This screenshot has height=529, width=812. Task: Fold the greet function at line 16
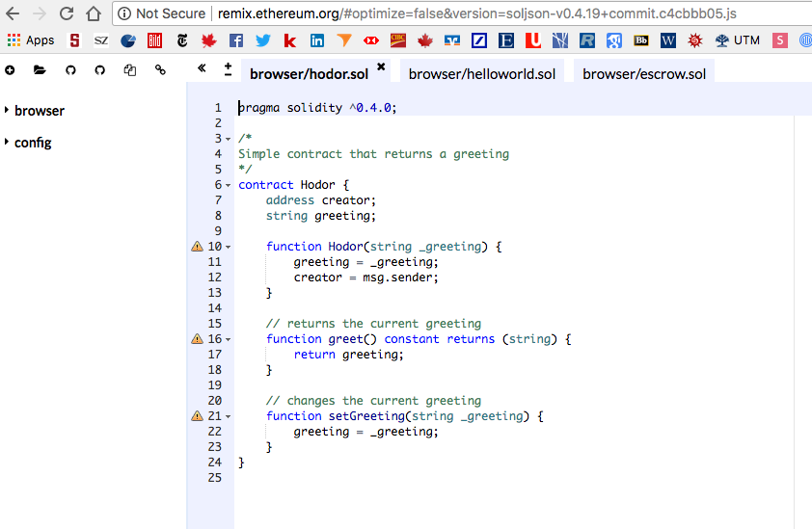[228, 339]
